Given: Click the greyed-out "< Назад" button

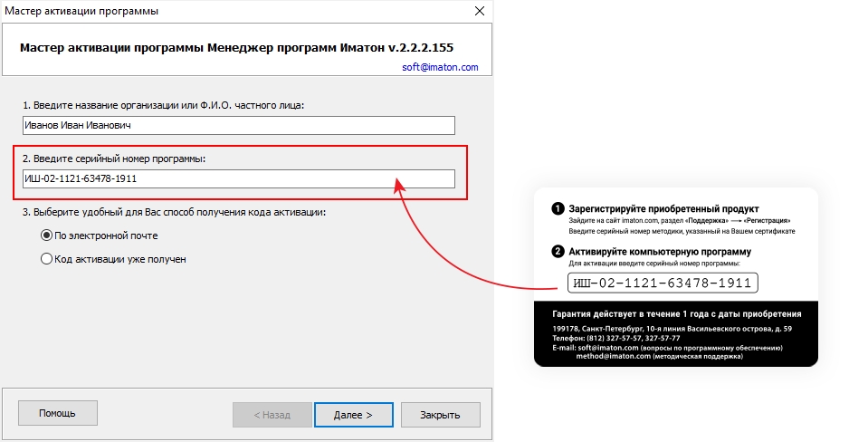Looking at the screenshot, I should [x=272, y=415].
